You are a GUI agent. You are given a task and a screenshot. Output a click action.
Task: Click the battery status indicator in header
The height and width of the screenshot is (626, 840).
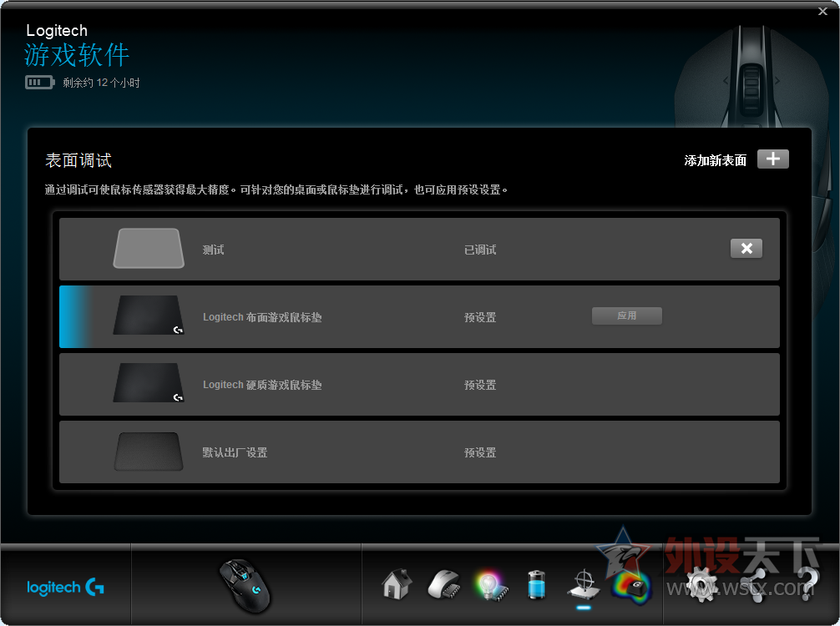point(39,83)
